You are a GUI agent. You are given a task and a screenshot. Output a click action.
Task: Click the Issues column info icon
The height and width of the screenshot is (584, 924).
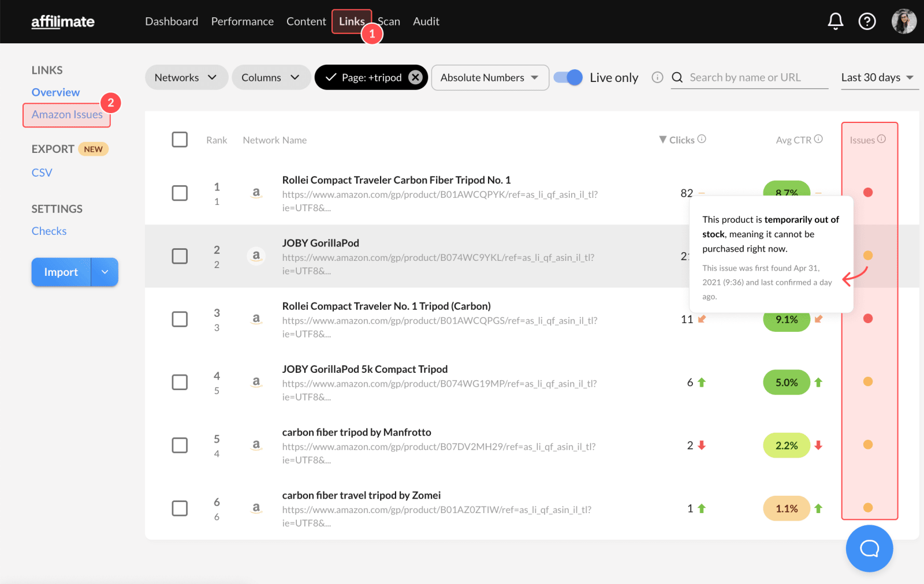881,139
